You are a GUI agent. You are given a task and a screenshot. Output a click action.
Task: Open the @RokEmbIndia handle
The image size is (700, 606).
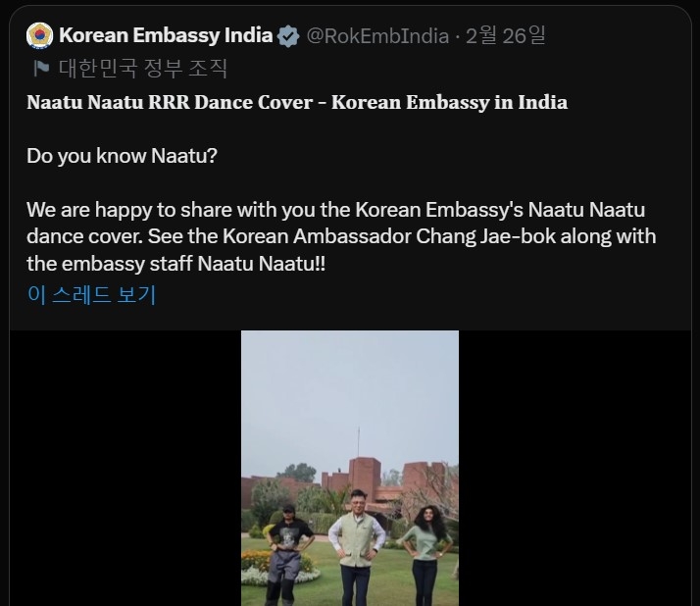pyautogui.click(x=377, y=36)
